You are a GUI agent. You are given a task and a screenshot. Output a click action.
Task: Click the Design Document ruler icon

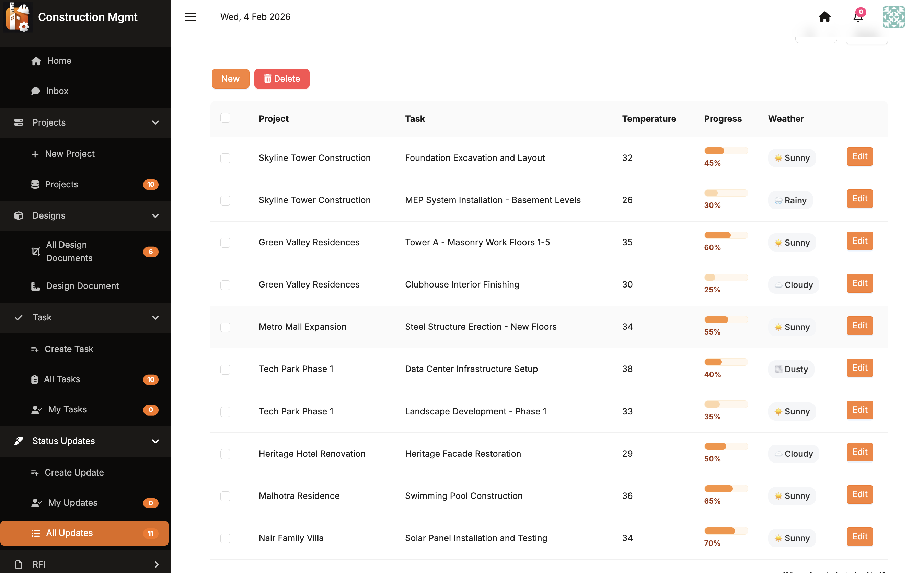coord(36,286)
